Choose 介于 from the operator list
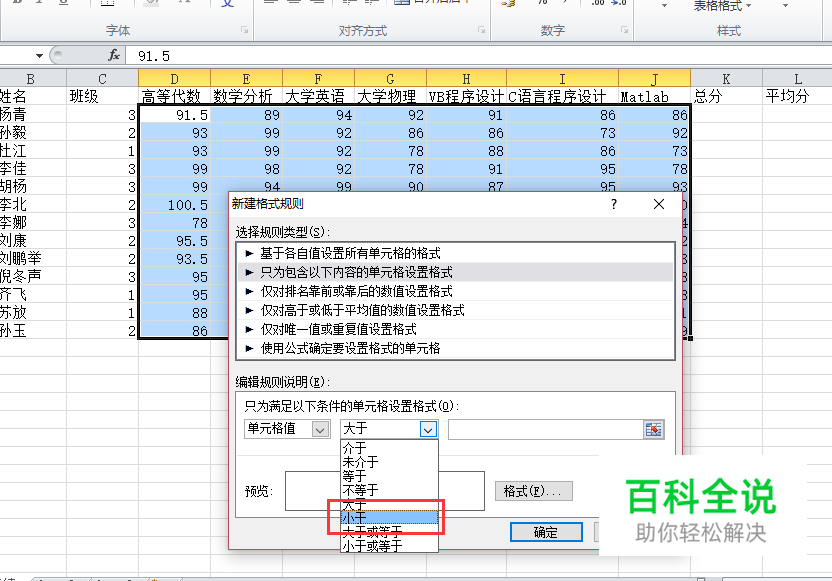Screen dimensions: 832x581 click(389, 447)
